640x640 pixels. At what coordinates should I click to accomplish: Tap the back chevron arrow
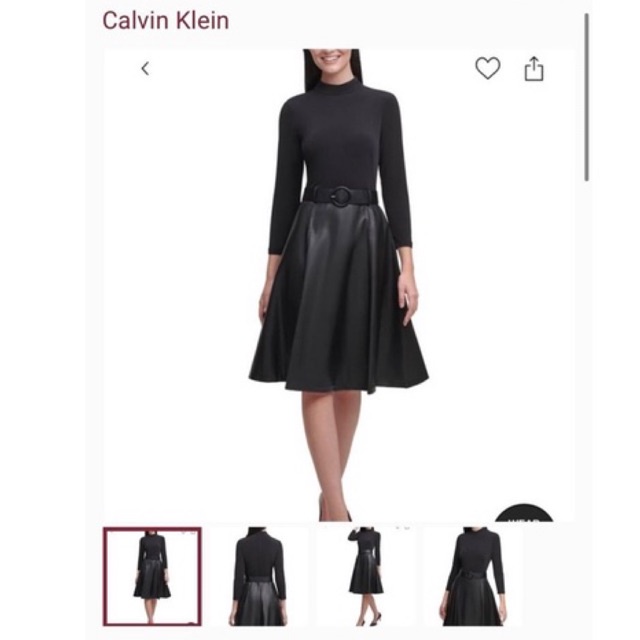145,69
